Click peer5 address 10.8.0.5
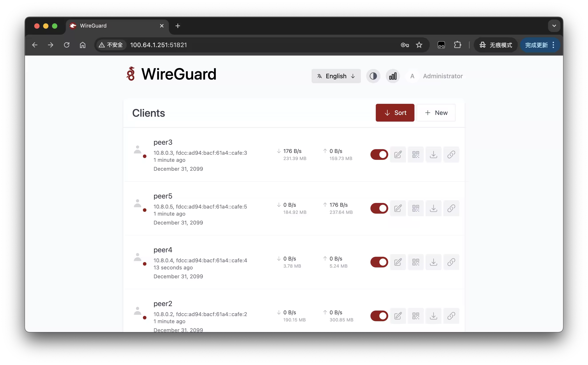 pos(163,207)
